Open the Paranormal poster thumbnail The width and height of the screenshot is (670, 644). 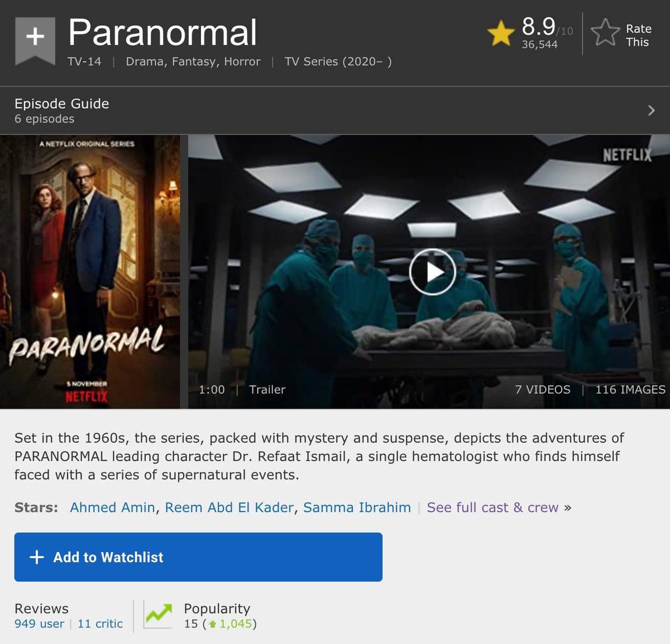tap(90, 272)
